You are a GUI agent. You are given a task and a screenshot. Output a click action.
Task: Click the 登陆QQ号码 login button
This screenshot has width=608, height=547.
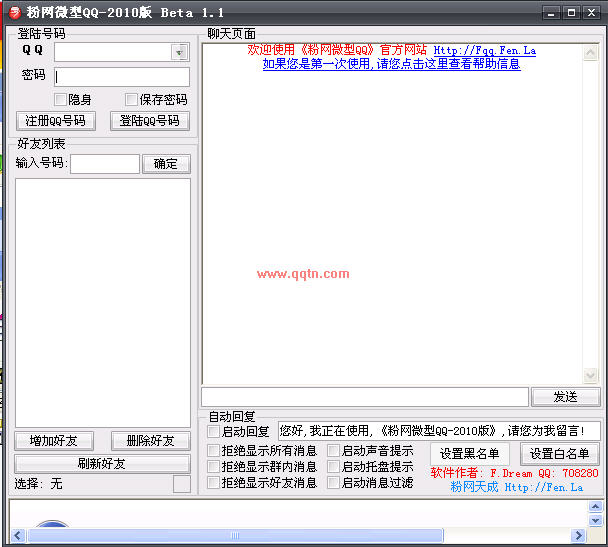click(150, 121)
